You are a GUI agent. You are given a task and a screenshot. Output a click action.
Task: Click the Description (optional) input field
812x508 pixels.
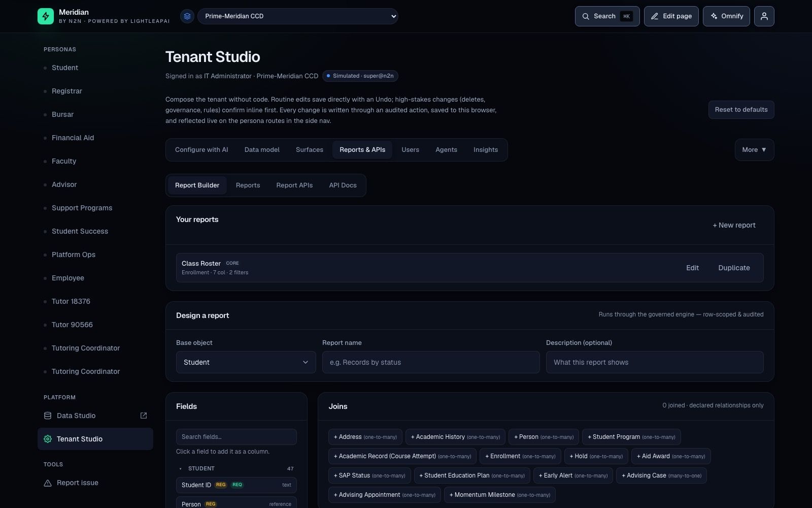[655, 362]
